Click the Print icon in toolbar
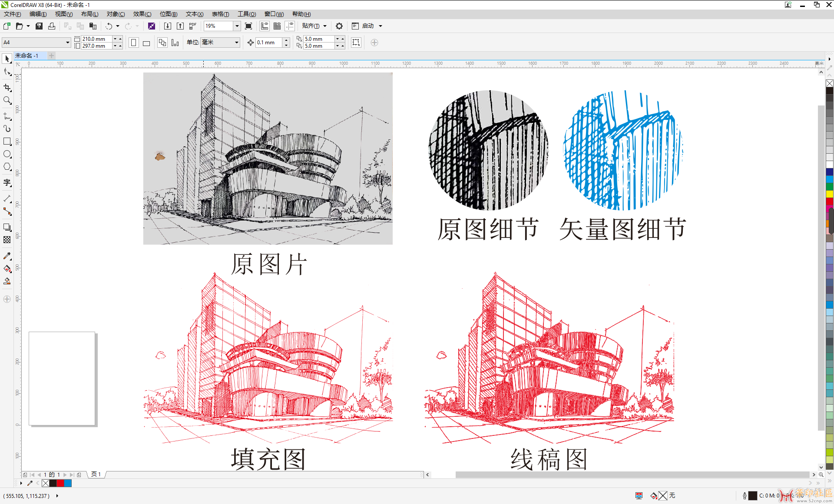The image size is (834, 504). point(52,26)
